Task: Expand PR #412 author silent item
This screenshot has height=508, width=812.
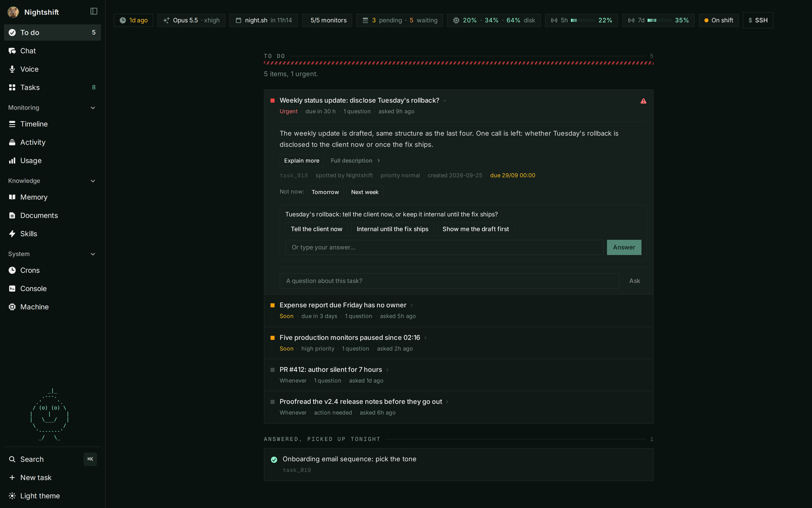Action: point(458,375)
